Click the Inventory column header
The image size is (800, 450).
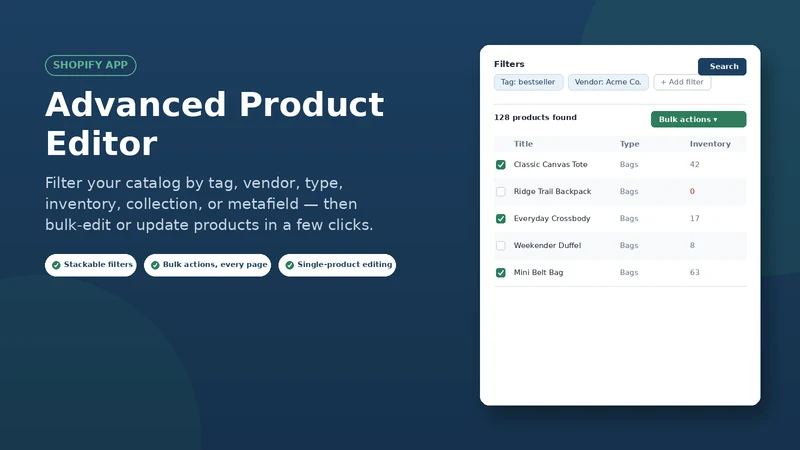[x=710, y=144]
